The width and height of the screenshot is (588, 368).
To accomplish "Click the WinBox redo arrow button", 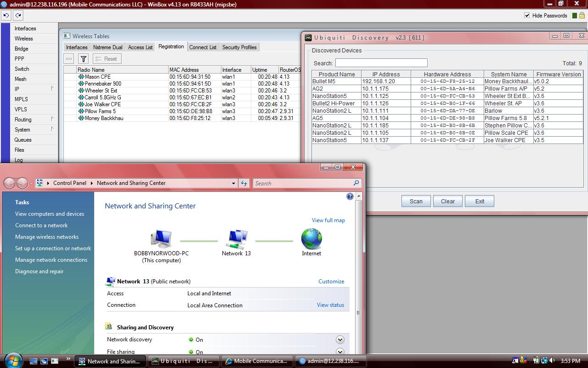I will click(18, 15).
